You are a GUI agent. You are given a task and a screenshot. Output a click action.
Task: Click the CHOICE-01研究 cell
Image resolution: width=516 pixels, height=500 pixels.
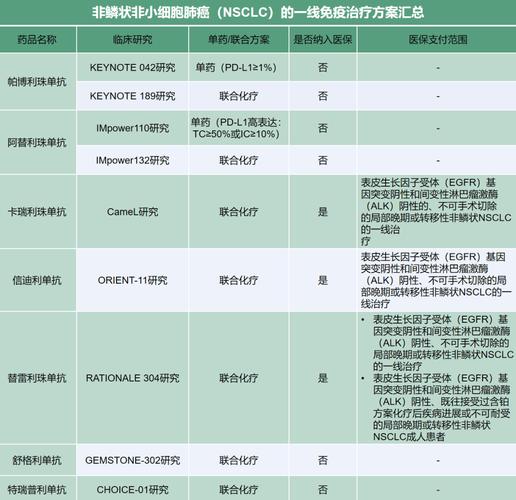click(132, 490)
